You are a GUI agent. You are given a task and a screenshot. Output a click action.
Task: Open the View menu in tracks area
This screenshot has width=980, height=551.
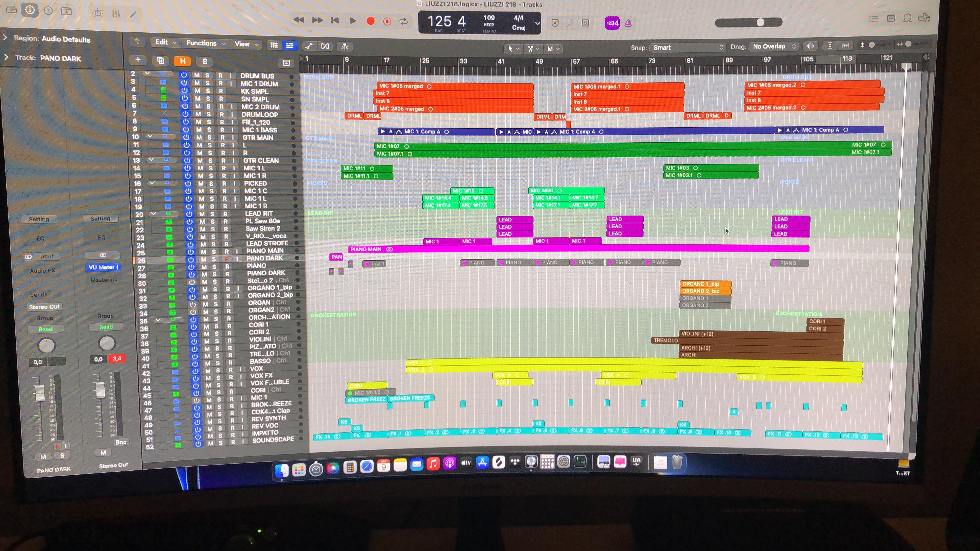(246, 44)
